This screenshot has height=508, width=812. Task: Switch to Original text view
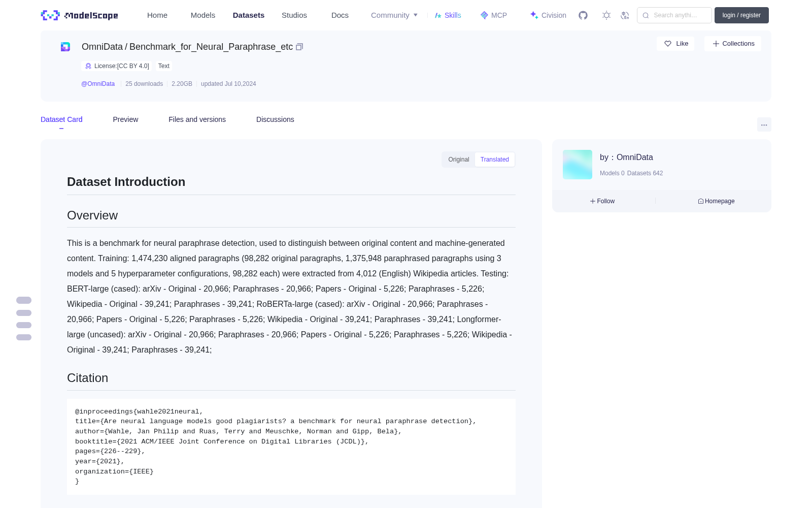pyautogui.click(x=459, y=160)
